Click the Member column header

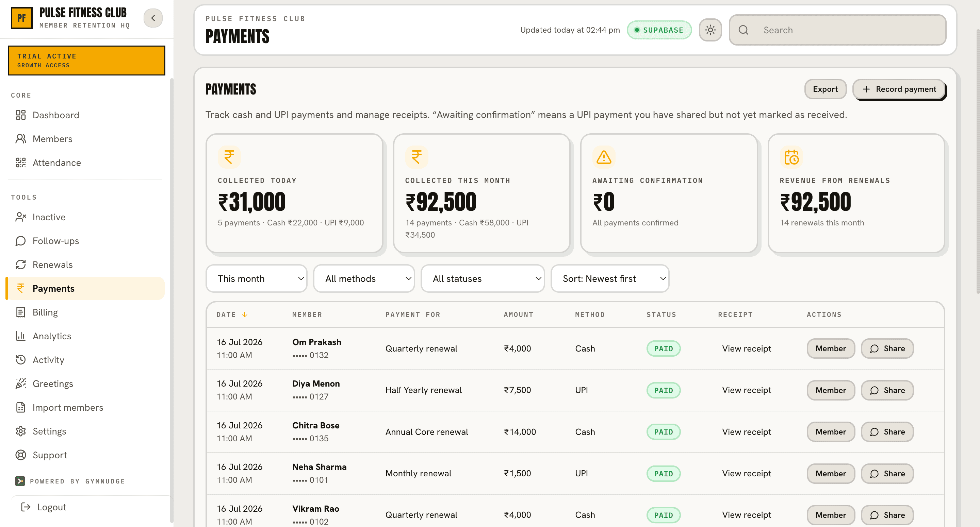(x=307, y=314)
